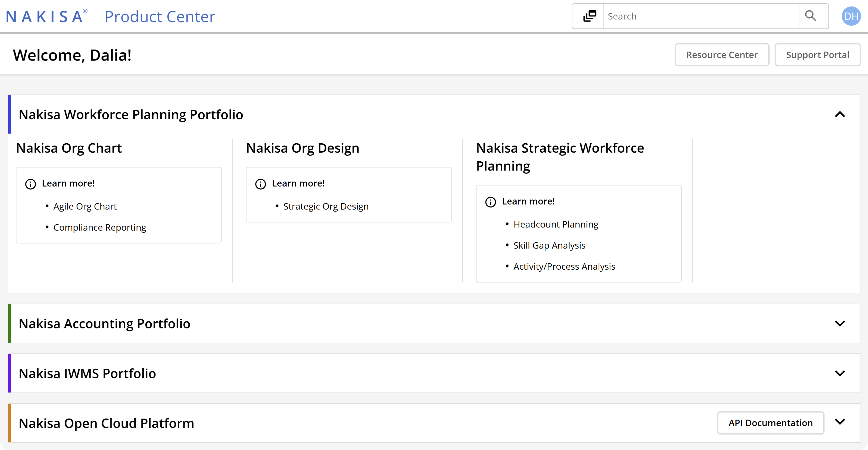Viewport: 868px width, 450px height.
Task: Select Nakisa Strategic Workforce Planning heading
Action: (x=560, y=157)
